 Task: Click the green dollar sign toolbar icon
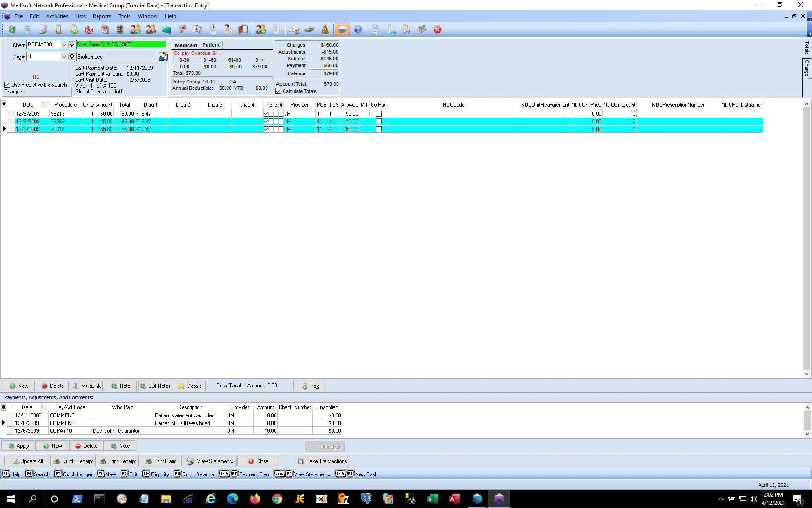12,29
